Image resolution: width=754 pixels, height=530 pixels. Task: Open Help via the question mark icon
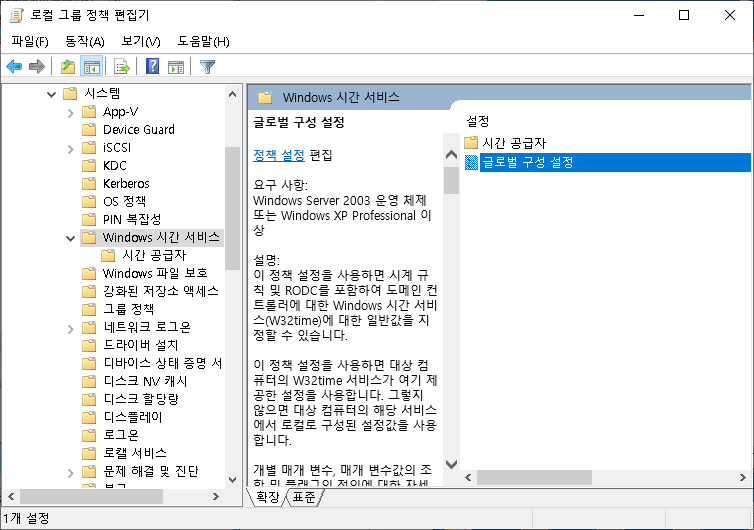[x=152, y=67]
